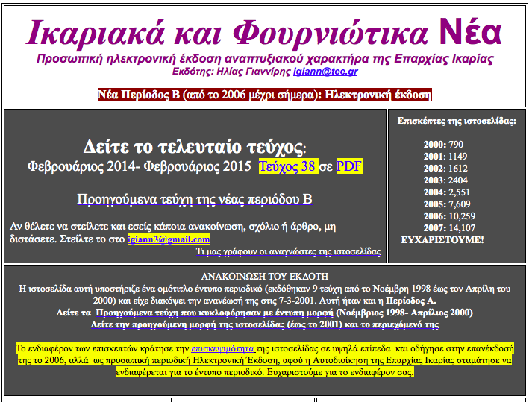Click the visitor count row 2004: 2,551
The image size is (532, 402).
pyautogui.click(x=446, y=192)
